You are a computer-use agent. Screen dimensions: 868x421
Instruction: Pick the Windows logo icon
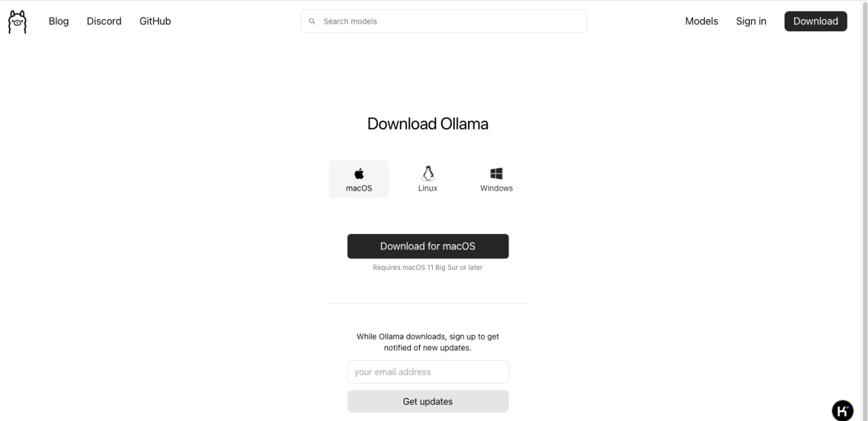pos(496,174)
